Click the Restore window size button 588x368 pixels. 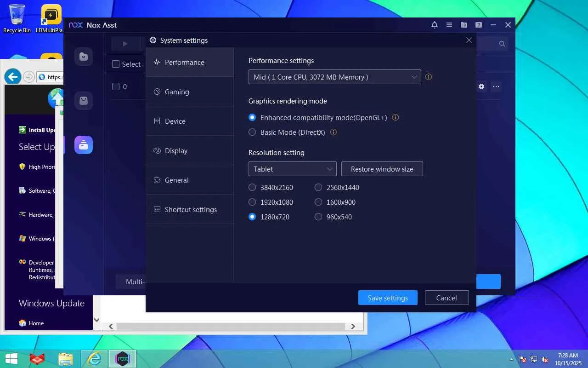(x=382, y=169)
